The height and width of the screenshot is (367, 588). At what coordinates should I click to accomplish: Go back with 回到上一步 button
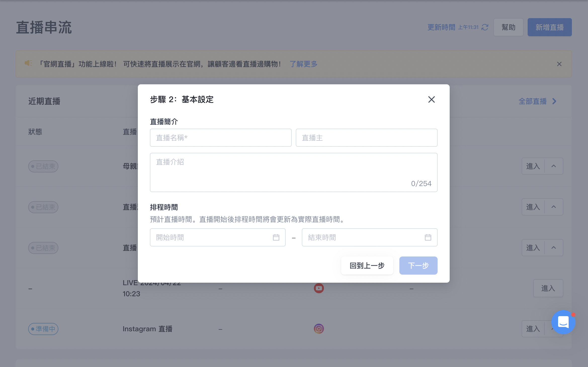[367, 266]
